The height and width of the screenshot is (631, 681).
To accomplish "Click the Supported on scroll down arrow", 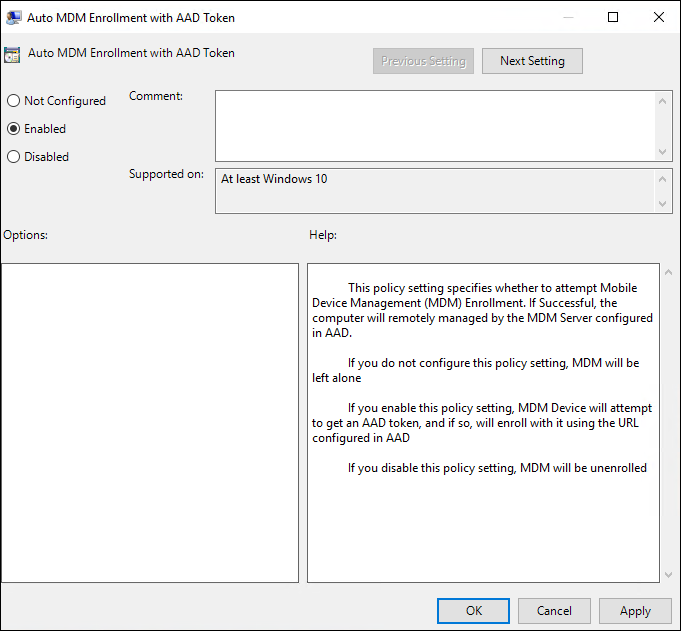I will tap(663, 203).
